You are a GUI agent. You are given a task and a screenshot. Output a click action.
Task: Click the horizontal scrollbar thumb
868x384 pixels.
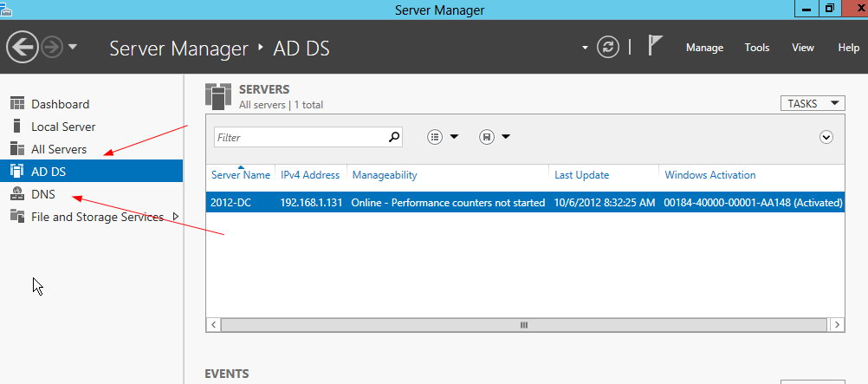[524, 325]
